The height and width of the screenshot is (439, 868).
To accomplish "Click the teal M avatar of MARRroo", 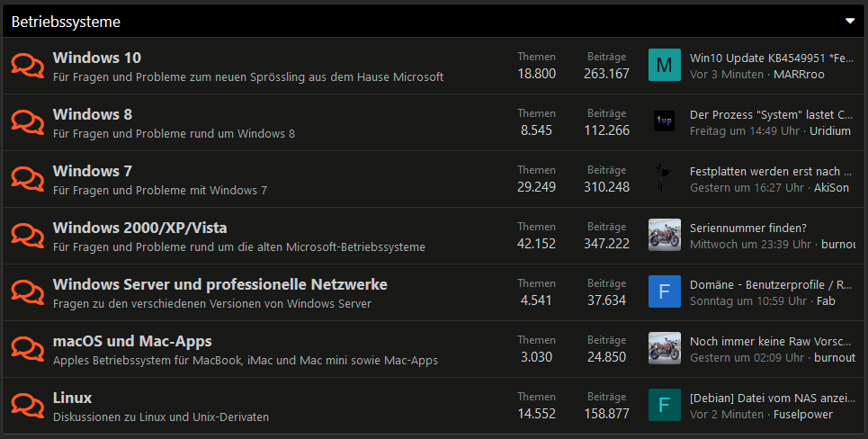I will point(665,65).
